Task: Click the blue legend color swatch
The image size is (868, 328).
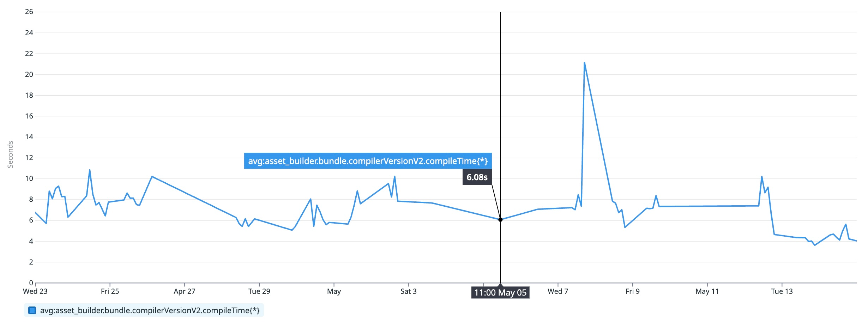Action: point(32,310)
